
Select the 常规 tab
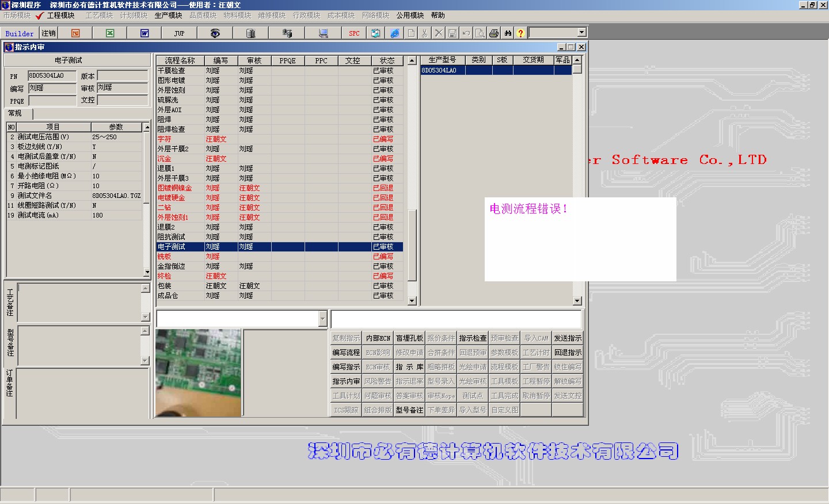[17, 113]
